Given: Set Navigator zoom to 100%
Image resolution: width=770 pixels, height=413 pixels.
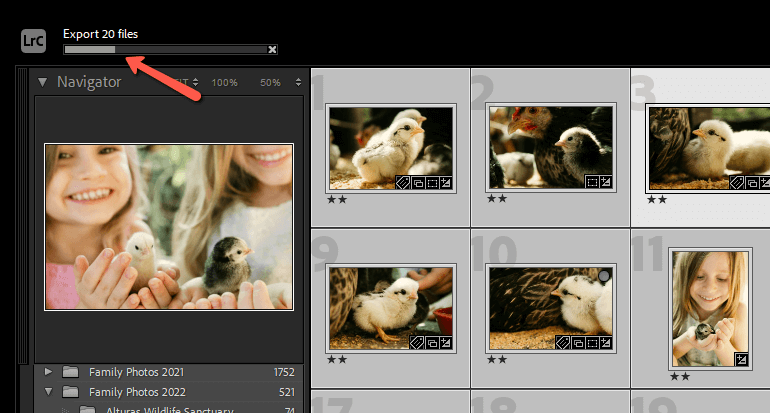Looking at the screenshot, I should pyautogui.click(x=224, y=82).
